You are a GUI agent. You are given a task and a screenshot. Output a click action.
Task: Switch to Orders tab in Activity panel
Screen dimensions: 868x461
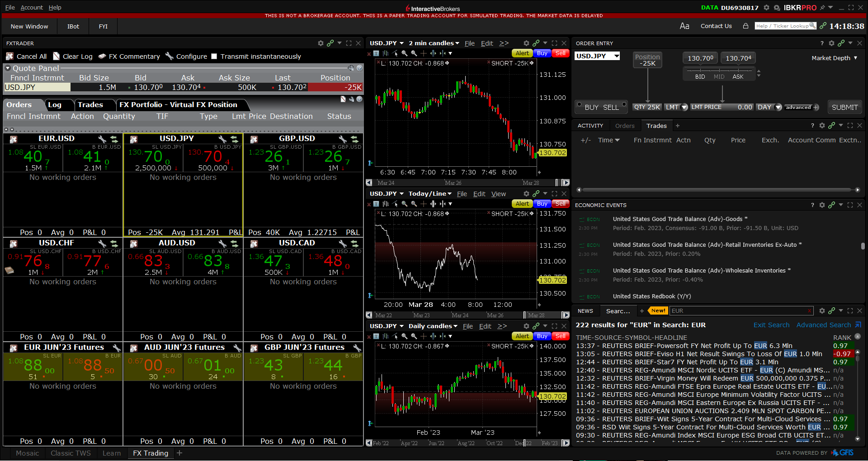(x=625, y=126)
